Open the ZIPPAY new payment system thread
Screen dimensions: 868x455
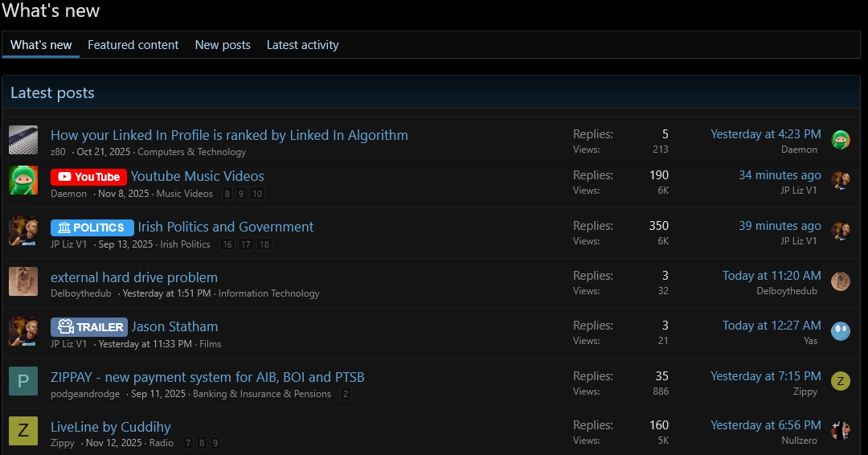click(207, 377)
